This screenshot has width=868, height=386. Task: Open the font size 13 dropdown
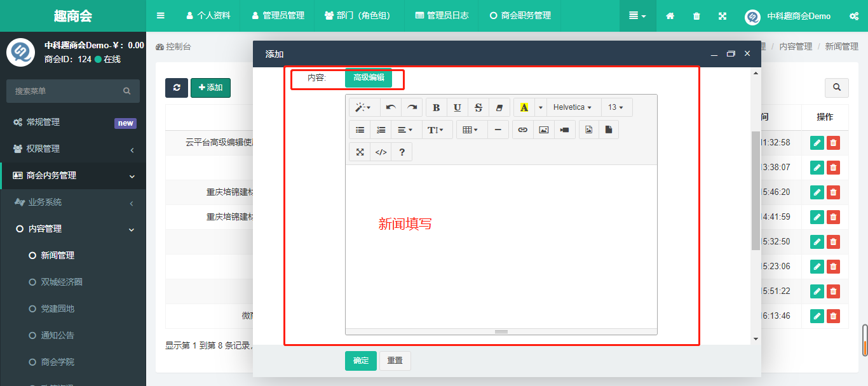click(x=616, y=107)
